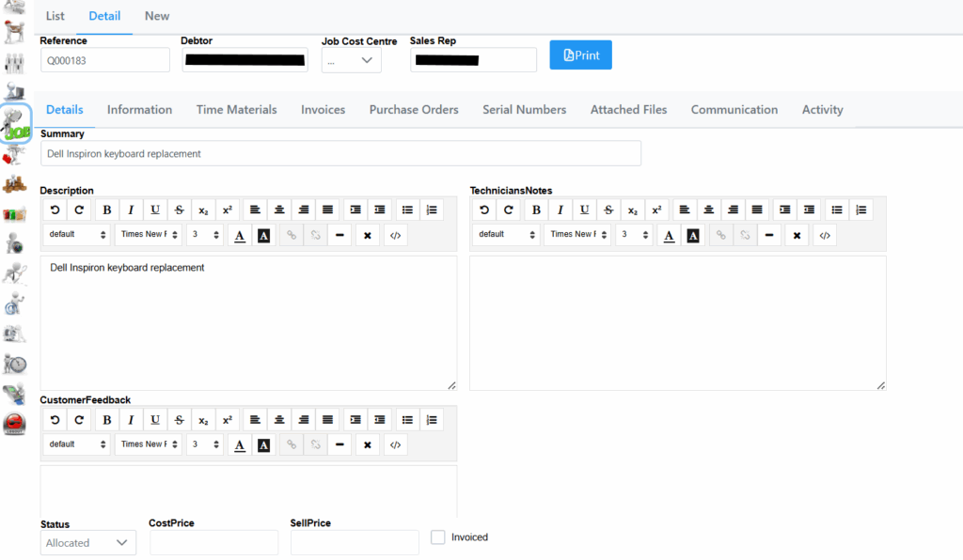Open the Times New Roman font dropdown in Description

148,235
